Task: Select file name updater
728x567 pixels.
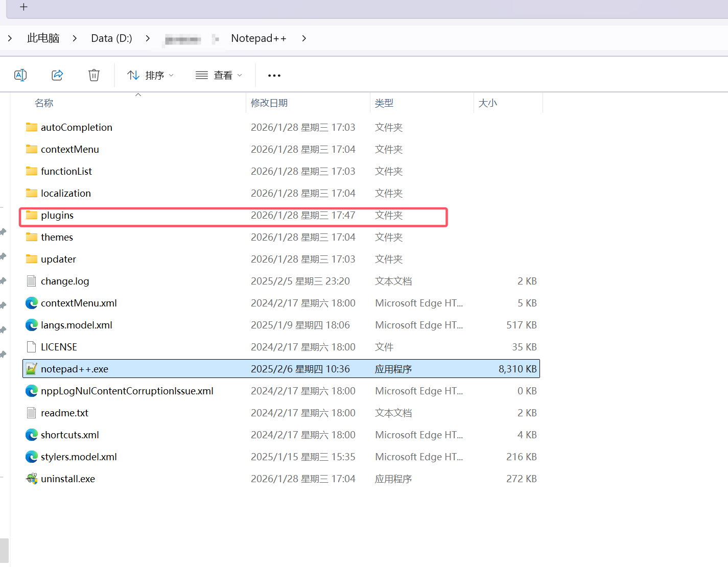Action: [58, 259]
